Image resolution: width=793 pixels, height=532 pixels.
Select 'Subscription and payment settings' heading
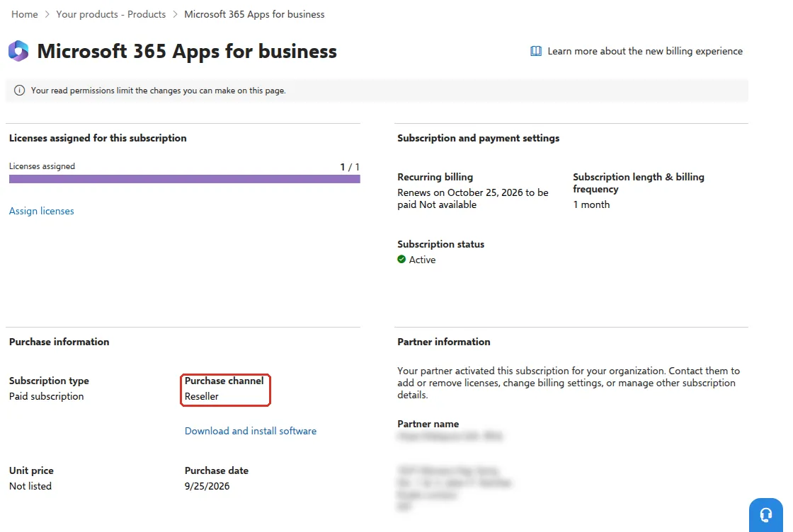479,138
